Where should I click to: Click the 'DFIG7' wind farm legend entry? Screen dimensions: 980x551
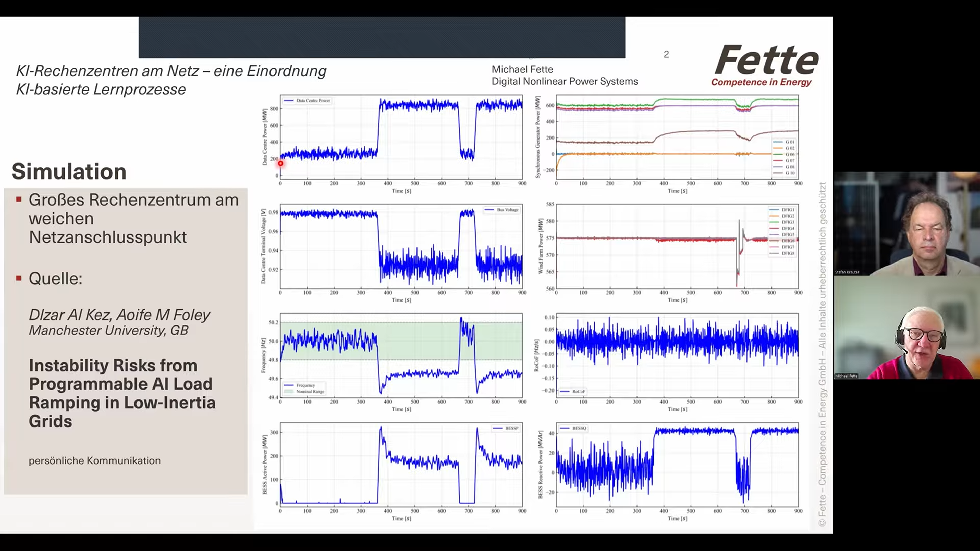point(782,247)
